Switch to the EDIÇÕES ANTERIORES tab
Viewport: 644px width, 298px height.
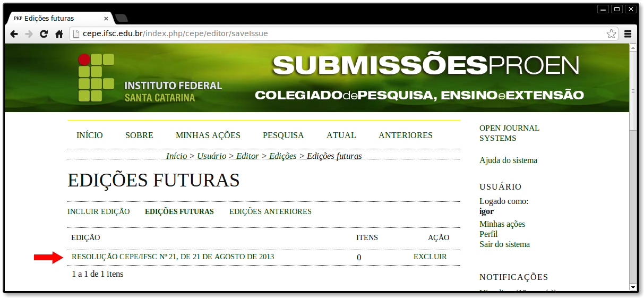270,211
